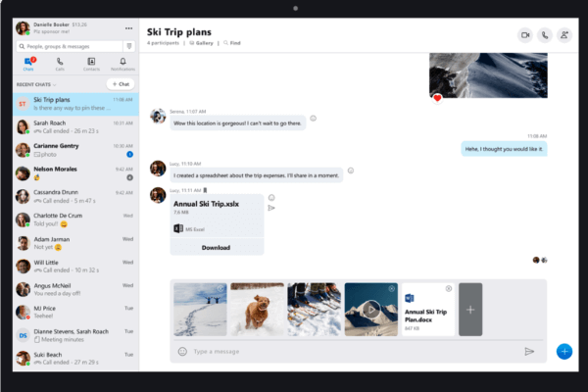
Task: Download the Annual Ski Trip.xslx file
Action: [217, 248]
